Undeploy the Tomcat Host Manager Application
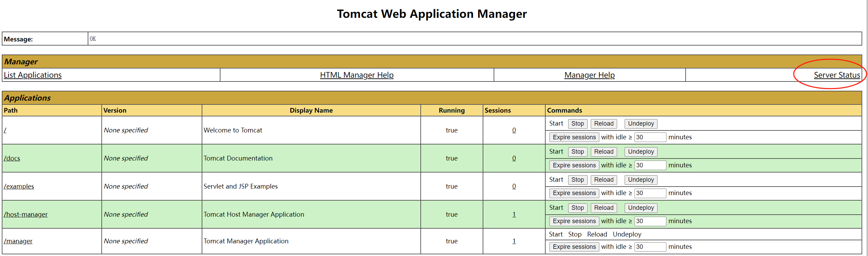This screenshot has width=868, height=256. 641,208
